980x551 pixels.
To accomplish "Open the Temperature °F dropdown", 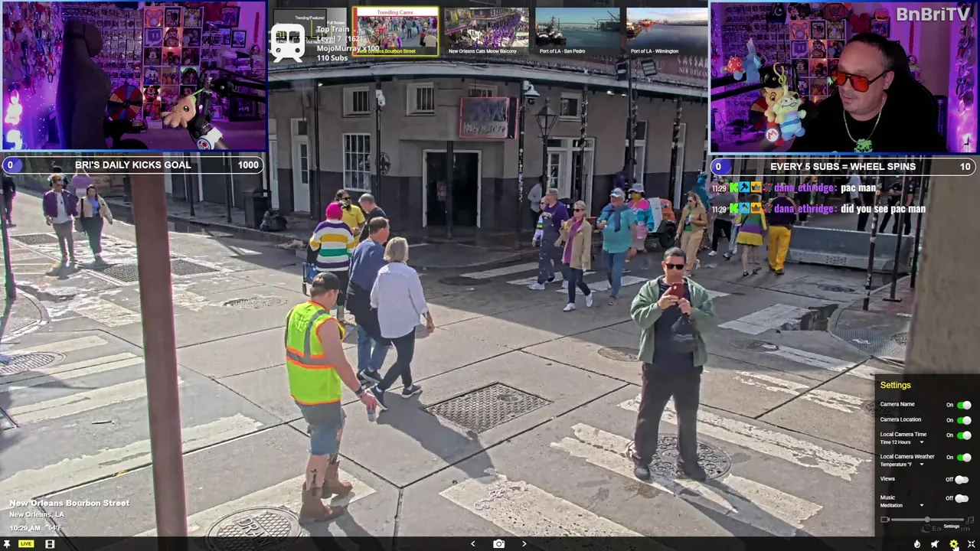I will click(902, 465).
